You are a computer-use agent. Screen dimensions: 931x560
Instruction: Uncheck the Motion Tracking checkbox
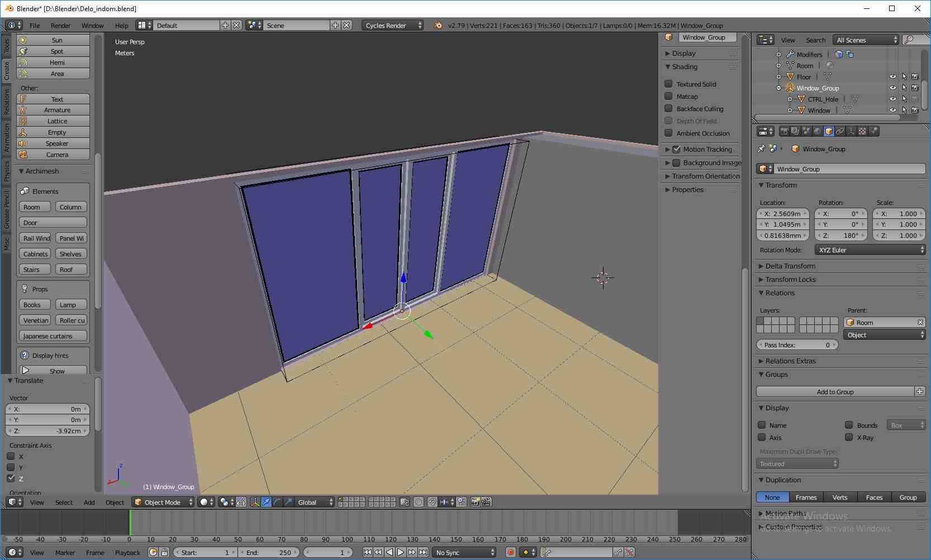677,149
